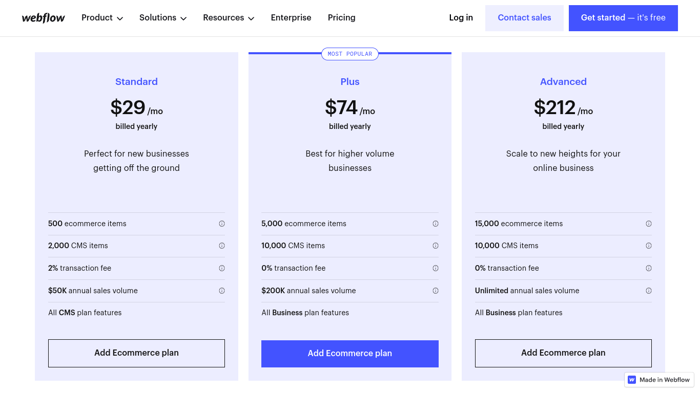Click '500 ecommerce items' text
700x393 pixels.
(x=87, y=224)
